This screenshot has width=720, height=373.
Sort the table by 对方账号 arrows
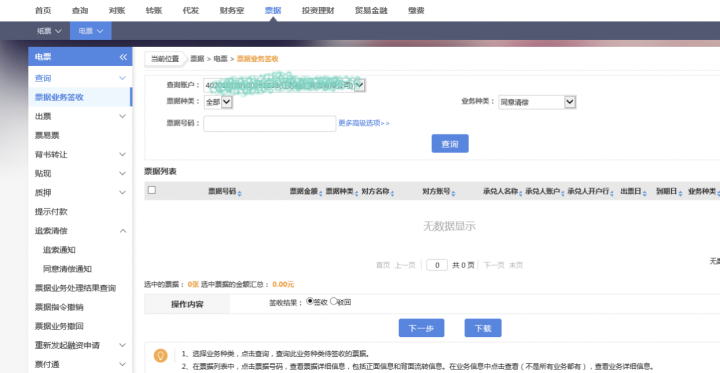pyautogui.click(x=453, y=193)
